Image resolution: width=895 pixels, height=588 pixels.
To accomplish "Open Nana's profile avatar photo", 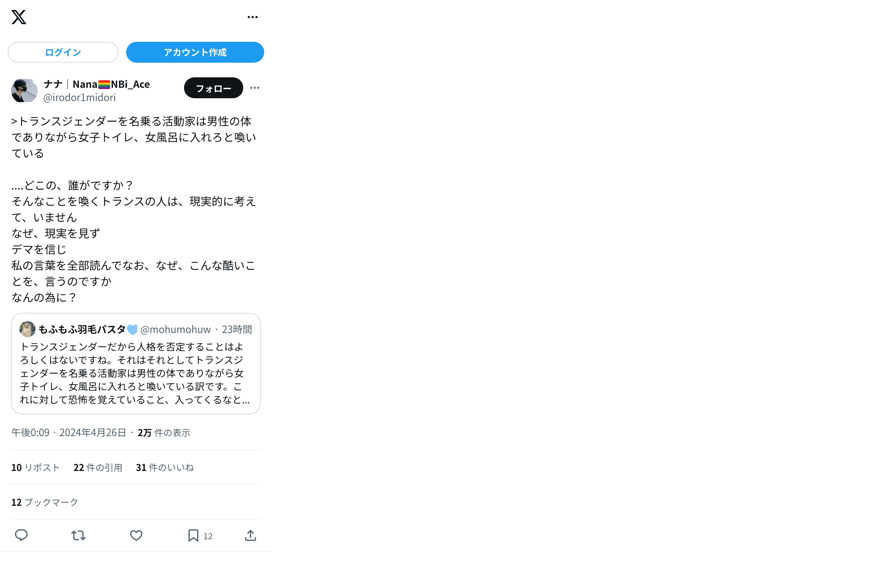I will tap(24, 91).
